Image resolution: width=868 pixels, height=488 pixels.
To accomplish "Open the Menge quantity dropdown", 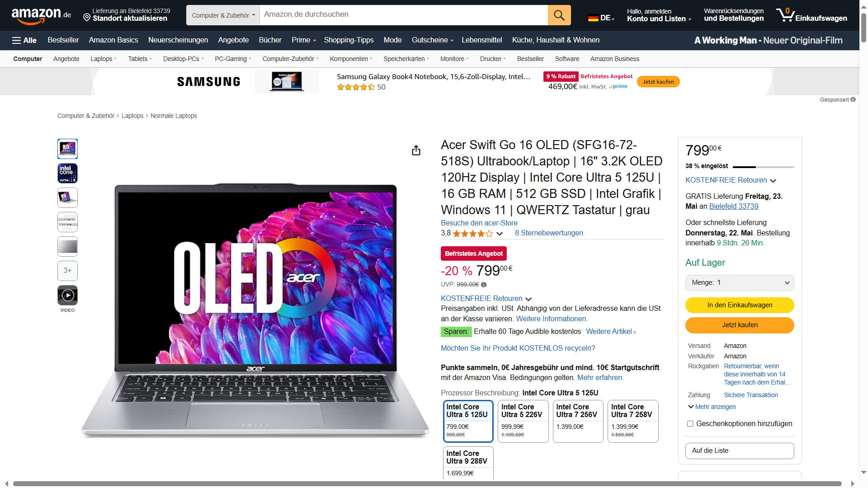I will point(740,283).
